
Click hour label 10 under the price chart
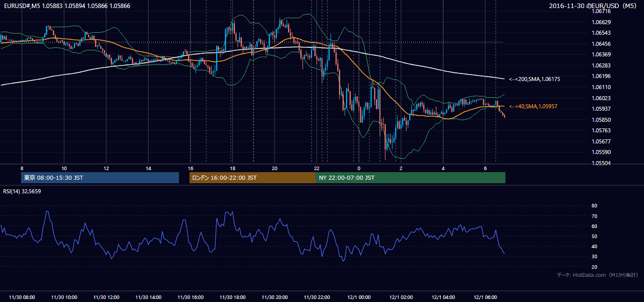(x=64, y=168)
